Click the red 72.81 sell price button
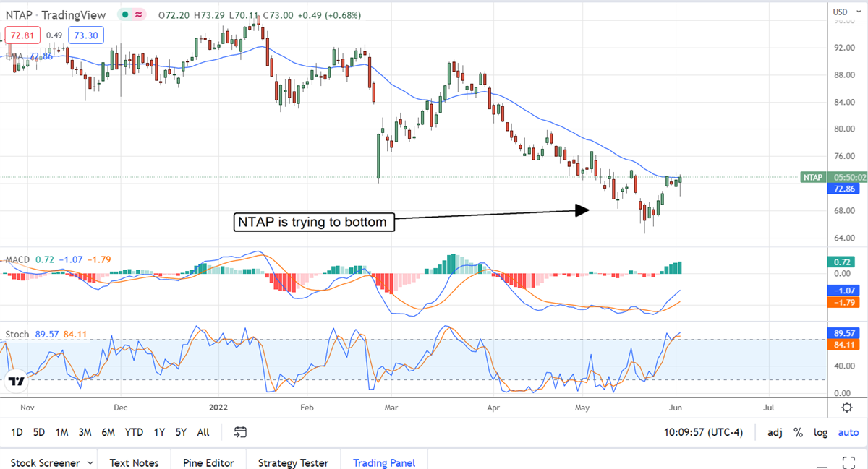Screen dimensions: 868x469 click(x=22, y=35)
